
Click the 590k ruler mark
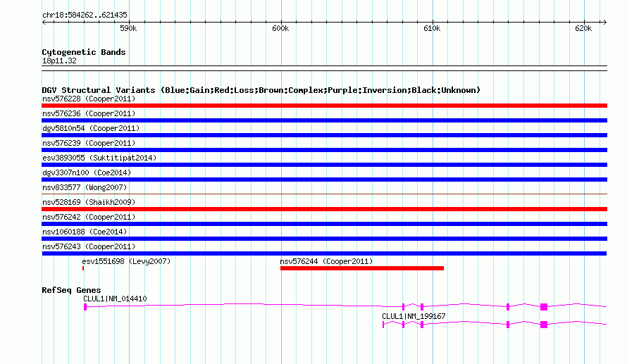click(x=128, y=28)
